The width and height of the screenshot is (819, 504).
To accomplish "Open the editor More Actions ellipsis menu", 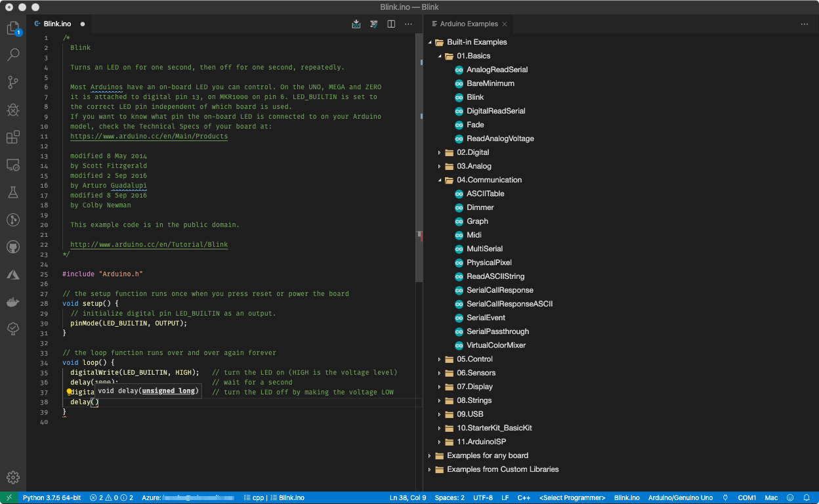I will 408,24.
